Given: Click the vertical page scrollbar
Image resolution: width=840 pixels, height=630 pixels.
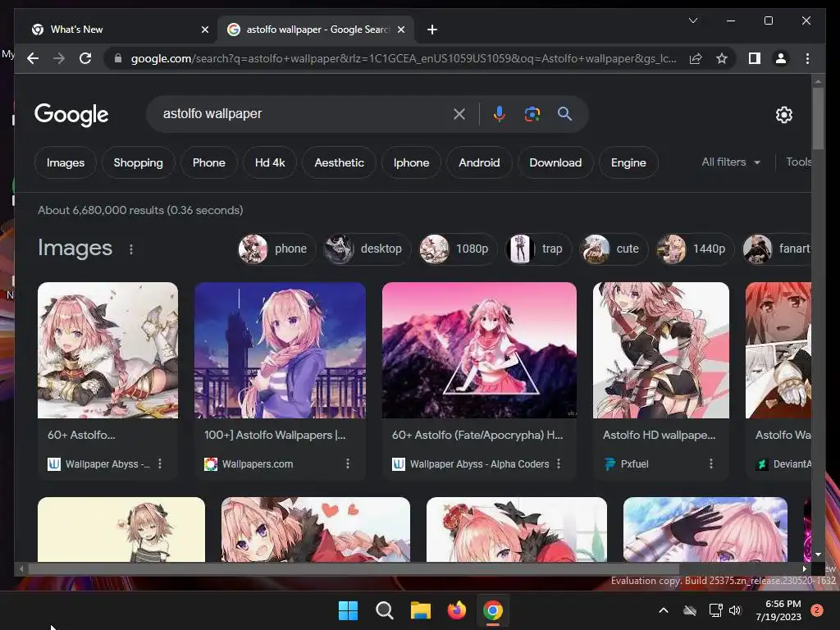Looking at the screenshot, I should pyautogui.click(x=818, y=118).
